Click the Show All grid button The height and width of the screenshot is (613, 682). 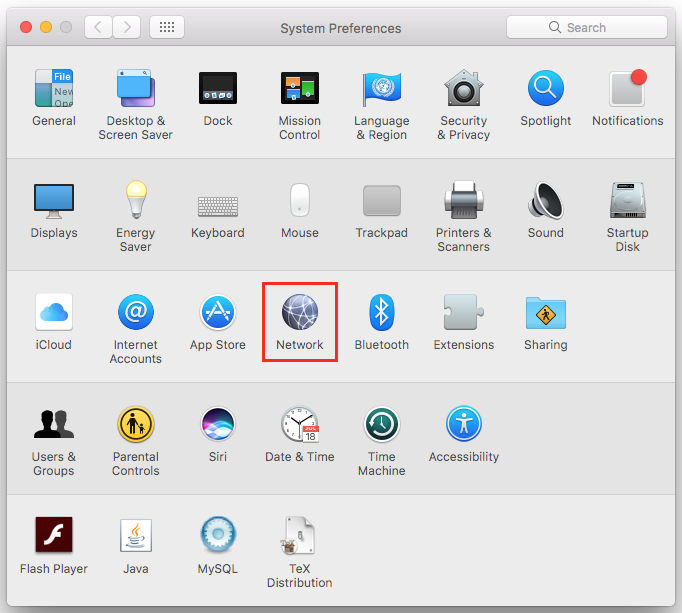[167, 27]
